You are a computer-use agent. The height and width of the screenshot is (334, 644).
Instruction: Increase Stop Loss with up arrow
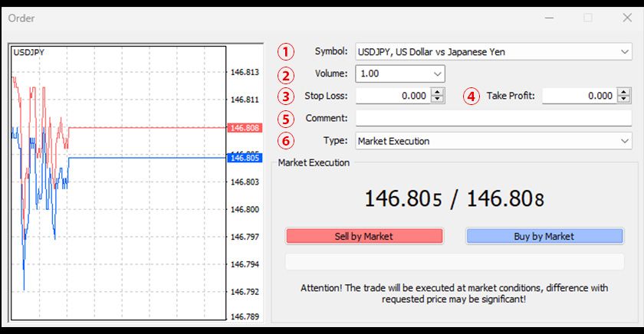pos(438,92)
